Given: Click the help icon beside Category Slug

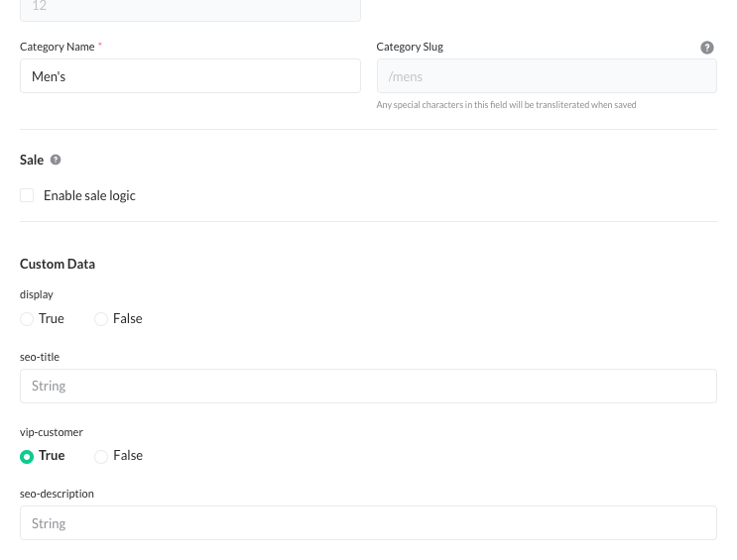Looking at the screenshot, I should (x=706, y=48).
